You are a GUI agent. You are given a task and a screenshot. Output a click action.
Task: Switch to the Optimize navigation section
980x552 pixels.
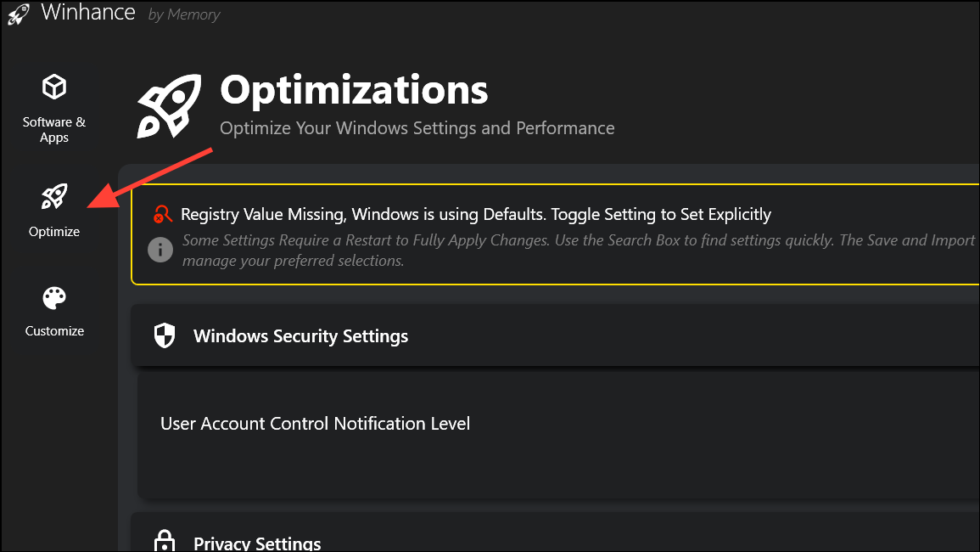[x=53, y=211]
